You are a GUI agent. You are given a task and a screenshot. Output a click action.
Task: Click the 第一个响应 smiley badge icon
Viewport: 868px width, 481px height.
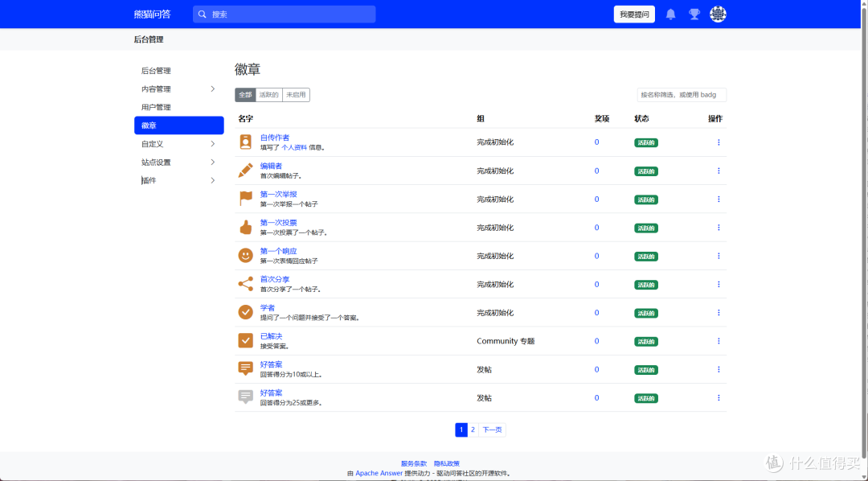tap(245, 256)
